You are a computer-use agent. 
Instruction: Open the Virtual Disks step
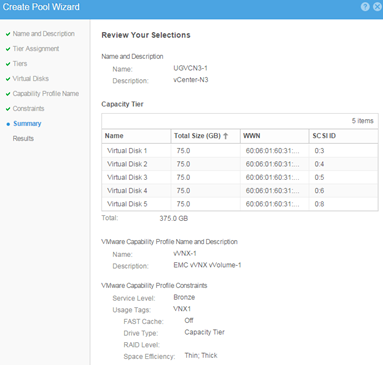(31, 79)
